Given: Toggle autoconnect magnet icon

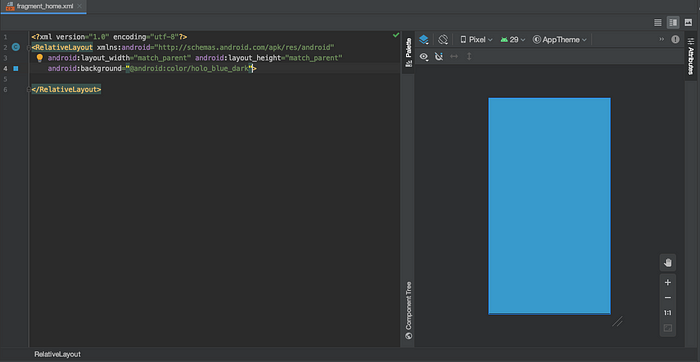Looking at the screenshot, I should tap(439, 57).
